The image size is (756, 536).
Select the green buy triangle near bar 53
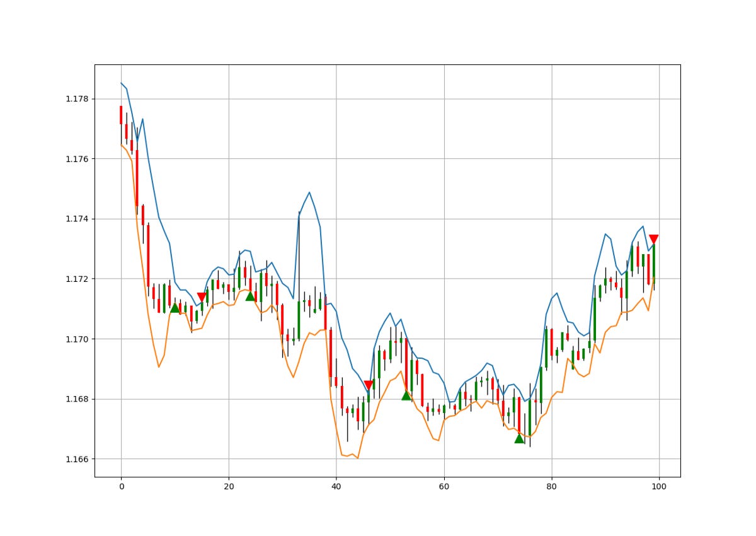(406, 395)
